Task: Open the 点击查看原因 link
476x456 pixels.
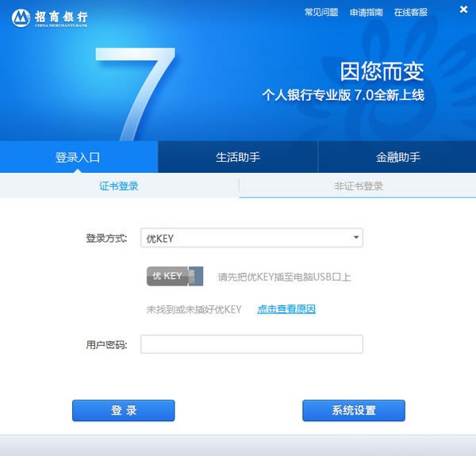Action: point(286,309)
